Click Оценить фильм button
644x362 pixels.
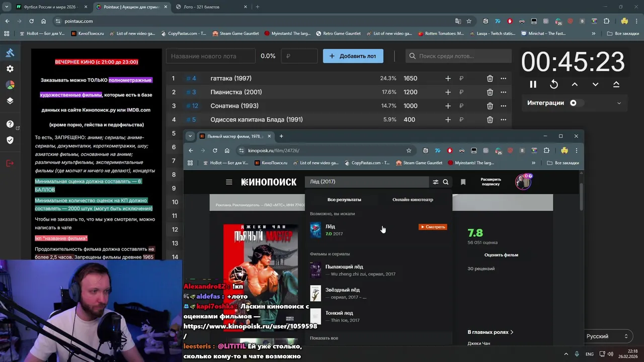coord(501,255)
